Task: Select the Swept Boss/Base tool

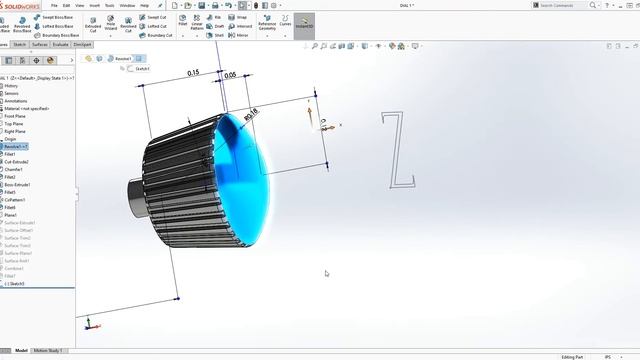Action: tap(54, 17)
